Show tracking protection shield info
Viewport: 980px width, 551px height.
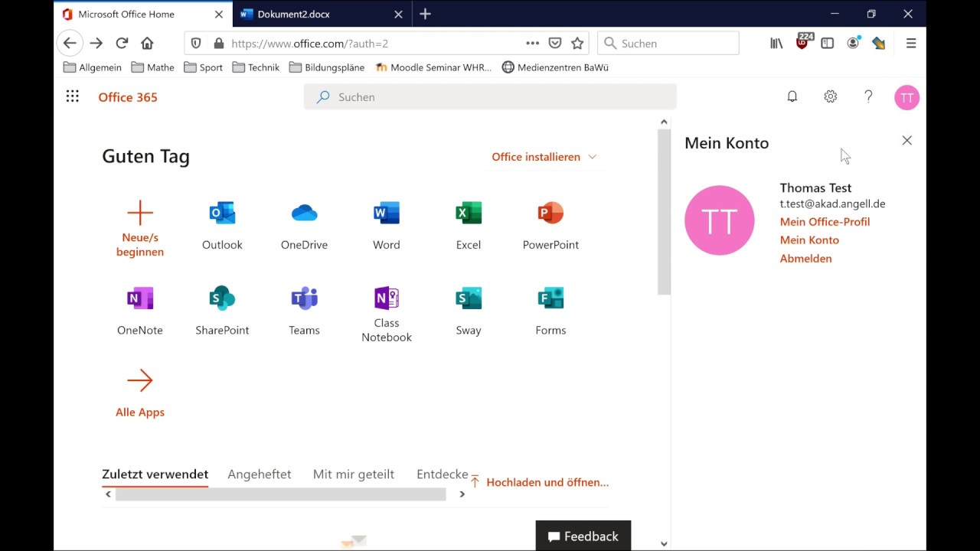coord(196,44)
